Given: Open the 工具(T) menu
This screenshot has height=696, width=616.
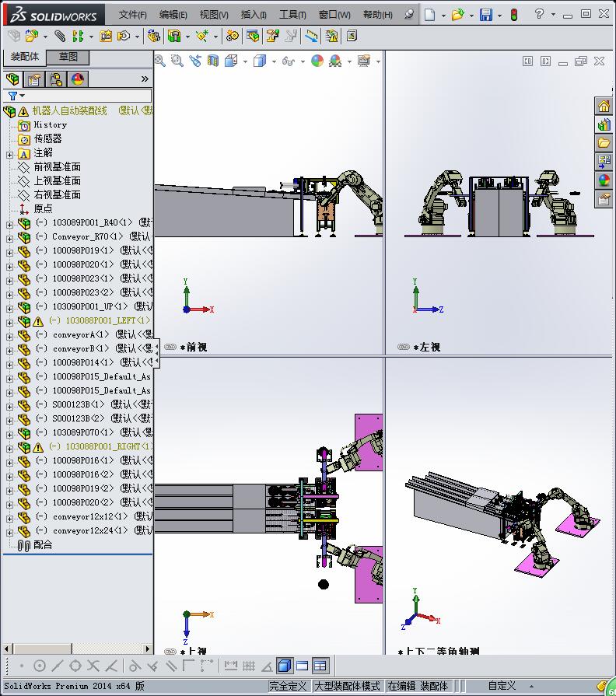Looking at the screenshot, I should click(292, 15).
